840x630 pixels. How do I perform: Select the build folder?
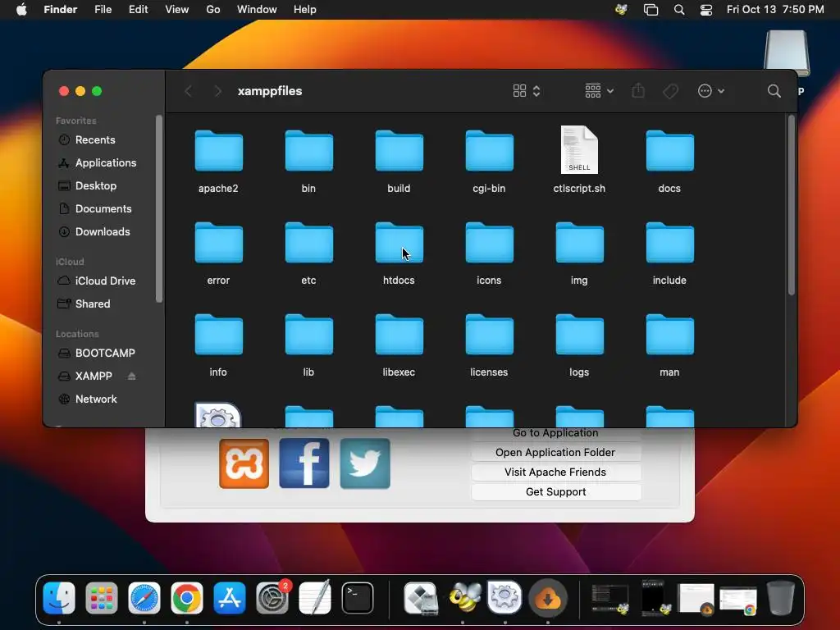pos(399,152)
